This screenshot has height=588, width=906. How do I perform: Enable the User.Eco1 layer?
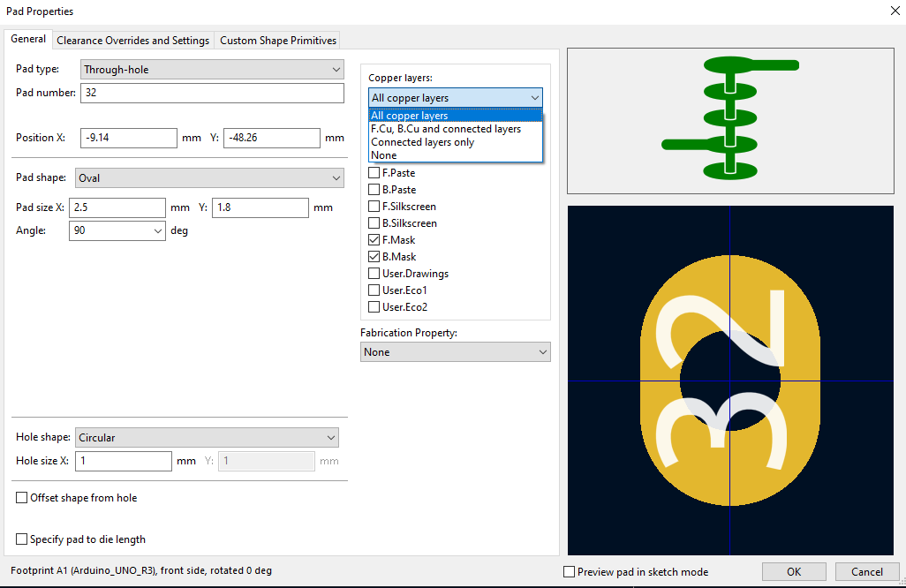point(374,290)
